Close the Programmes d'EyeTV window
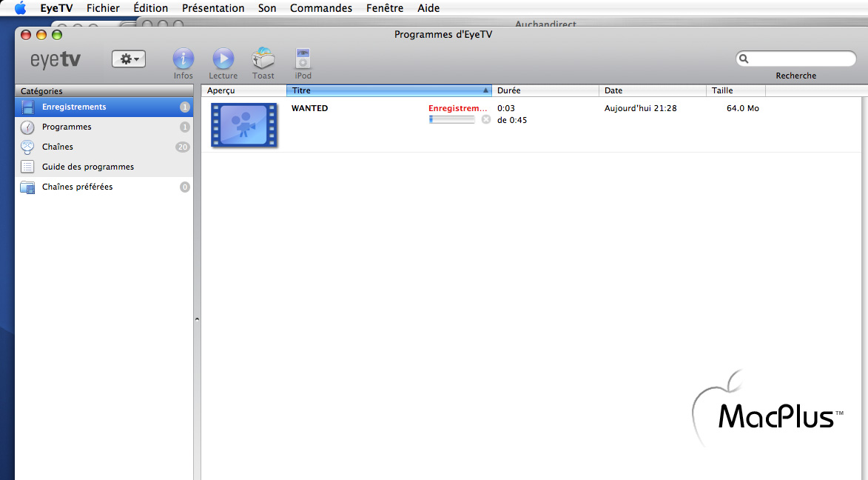 click(25, 35)
